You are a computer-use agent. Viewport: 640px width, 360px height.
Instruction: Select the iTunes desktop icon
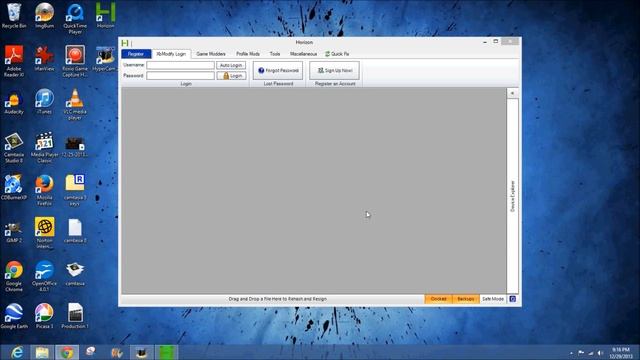coord(44,102)
